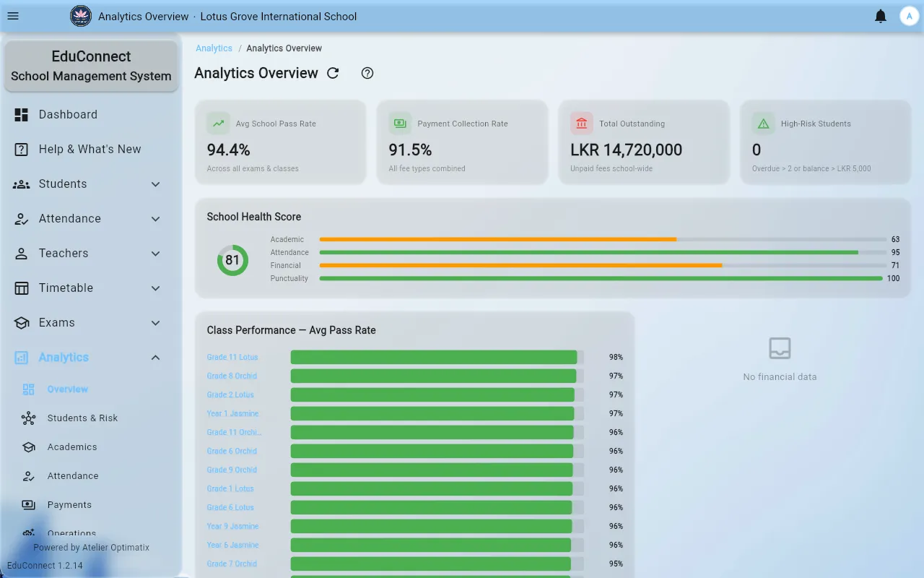The width and height of the screenshot is (924, 578).
Task: Click the Analytics breadcrumb link
Action: [214, 48]
